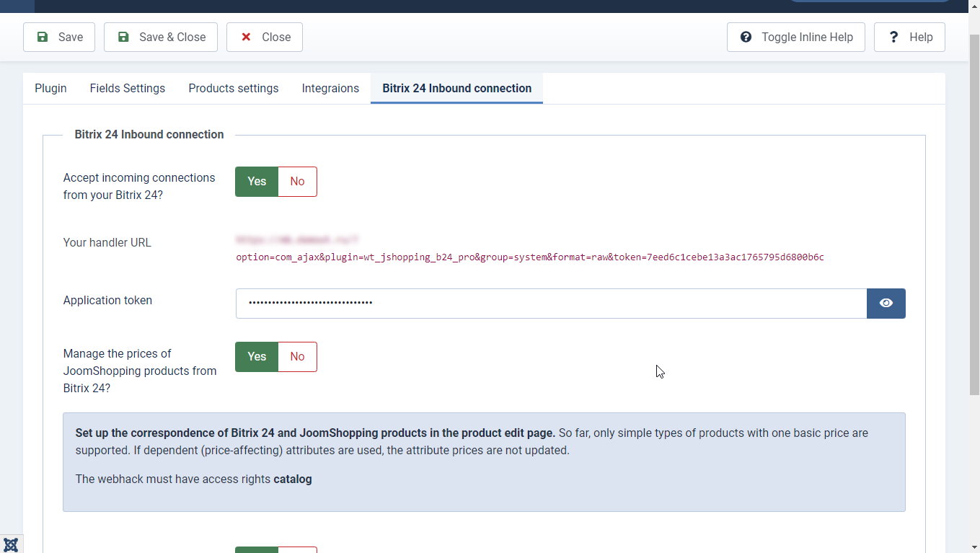The width and height of the screenshot is (980, 553).
Task: Click the scrollbar down arrow
Action: 974,547
